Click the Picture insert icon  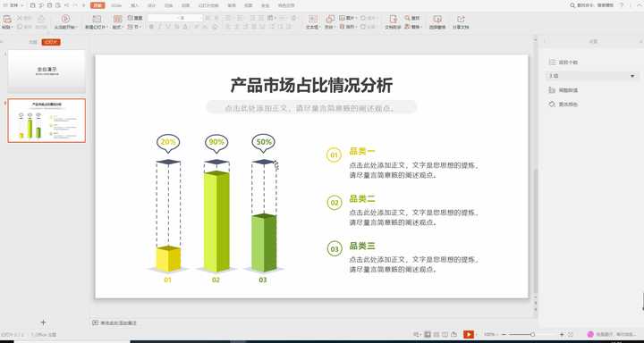point(342,18)
